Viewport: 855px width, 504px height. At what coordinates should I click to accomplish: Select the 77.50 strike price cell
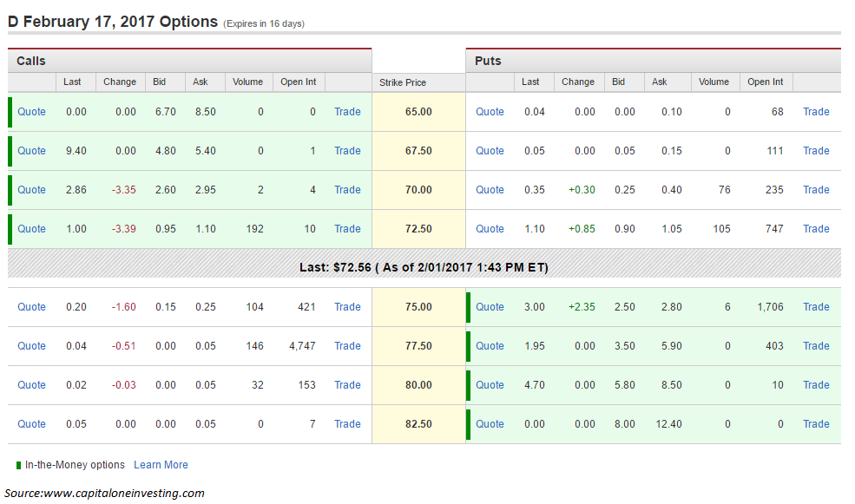click(418, 346)
